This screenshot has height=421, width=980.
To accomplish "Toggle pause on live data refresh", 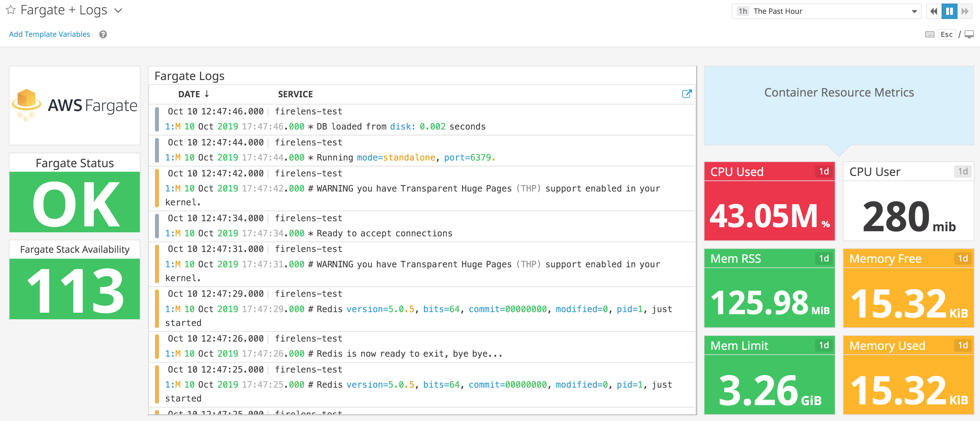I will [x=949, y=11].
